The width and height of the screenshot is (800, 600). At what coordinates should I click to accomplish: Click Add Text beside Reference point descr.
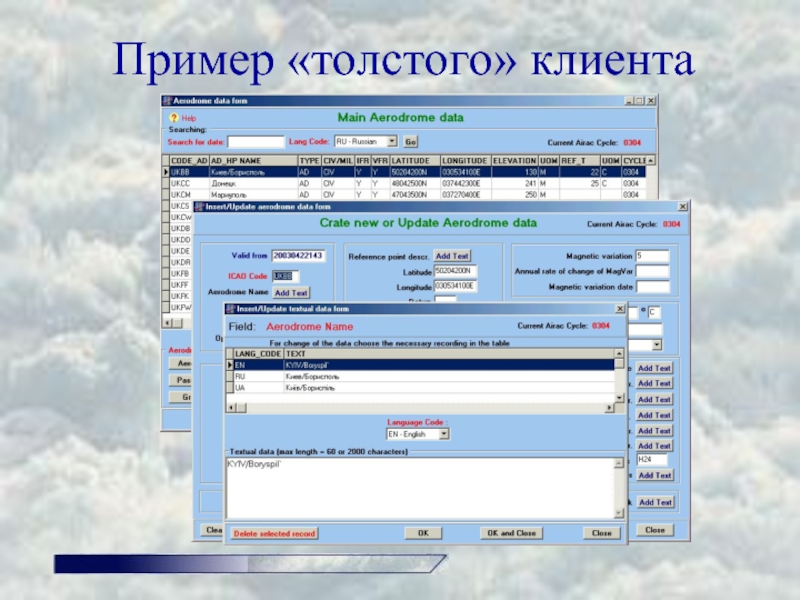coord(452,256)
